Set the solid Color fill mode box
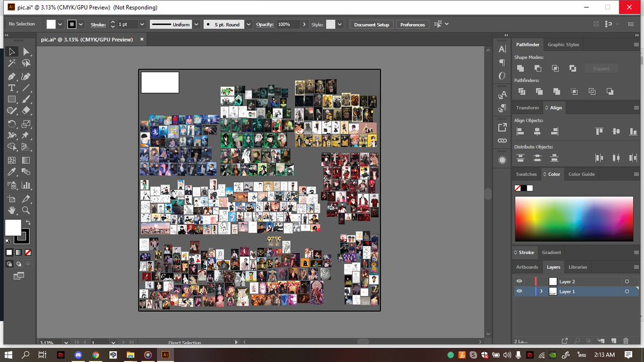 (9, 252)
